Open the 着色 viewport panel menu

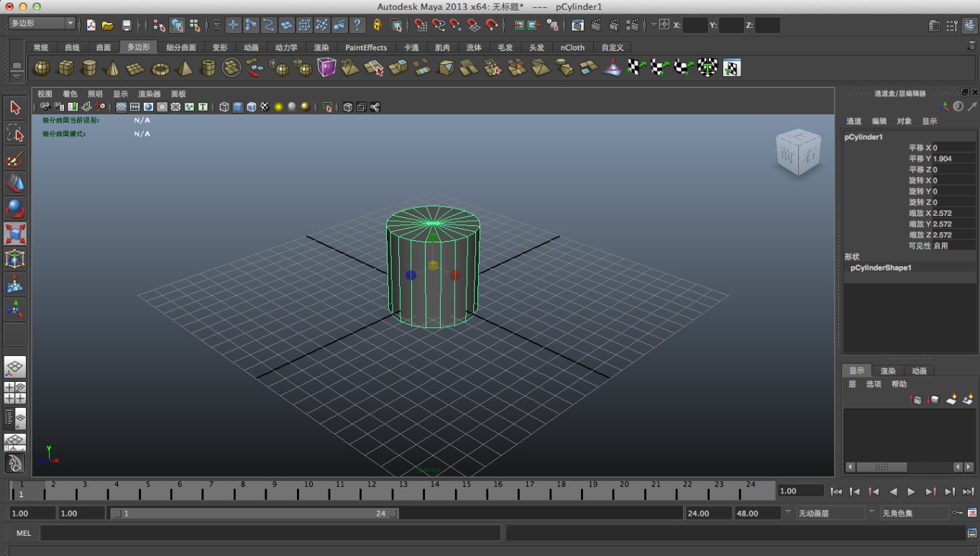point(70,94)
